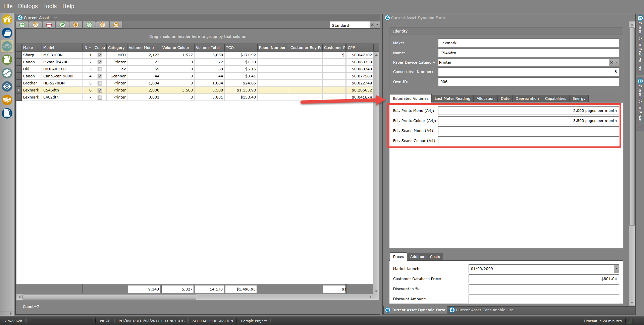Viewport: 644px width, 325px height.
Task: Open the Dialogs menu
Action: (x=28, y=6)
